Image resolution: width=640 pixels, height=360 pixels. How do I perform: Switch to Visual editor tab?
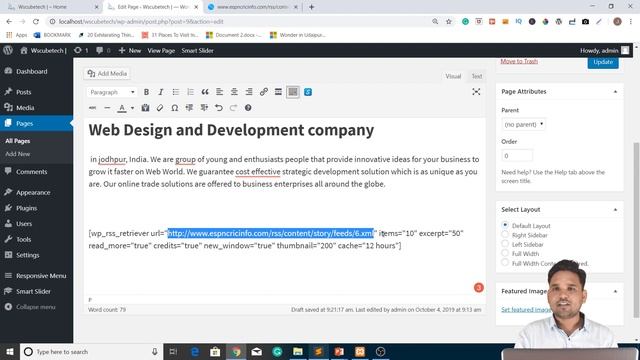pyautogui.click(x=453, y=76)
